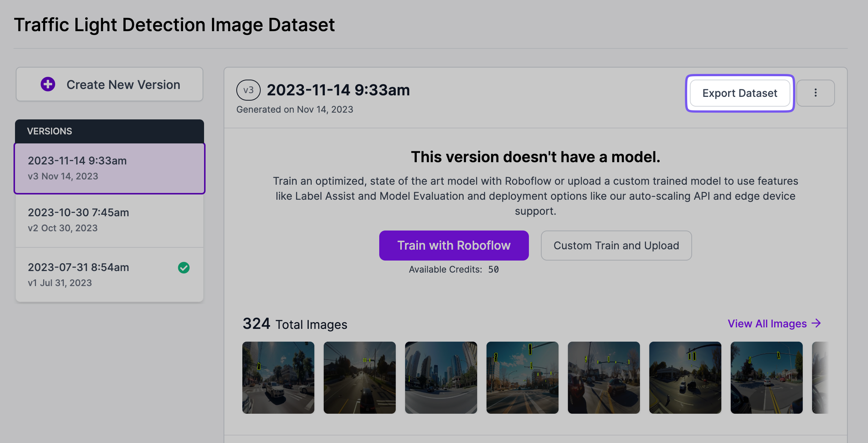Open the View All Images link
The width and height of the screenshot is (868, 443).
(x=767, y=324)
